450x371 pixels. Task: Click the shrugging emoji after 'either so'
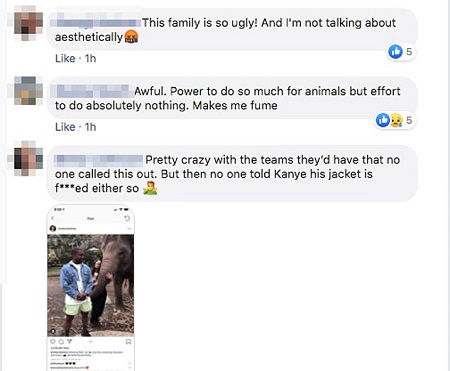coord(150,188)
